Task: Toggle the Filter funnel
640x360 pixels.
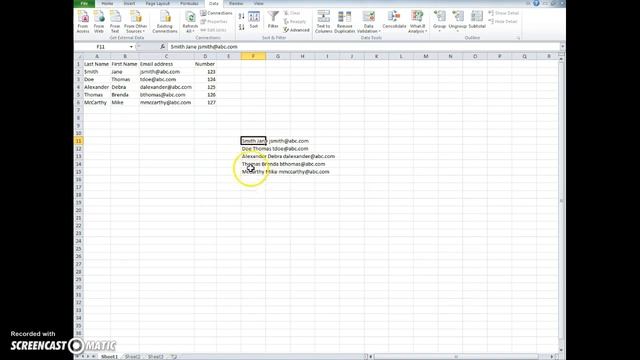Action: (273, 20)
